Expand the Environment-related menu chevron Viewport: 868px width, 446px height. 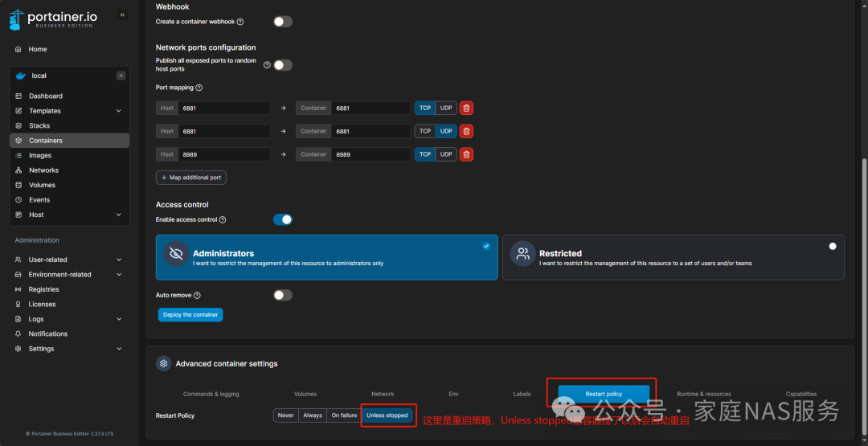[x=119, y=275]
